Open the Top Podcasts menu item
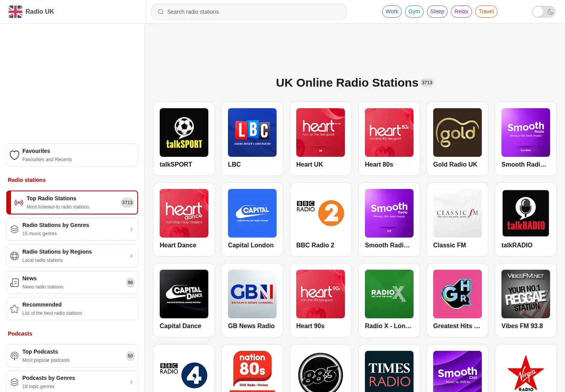The width and height of the screenshot is (565, 392). 72,356
